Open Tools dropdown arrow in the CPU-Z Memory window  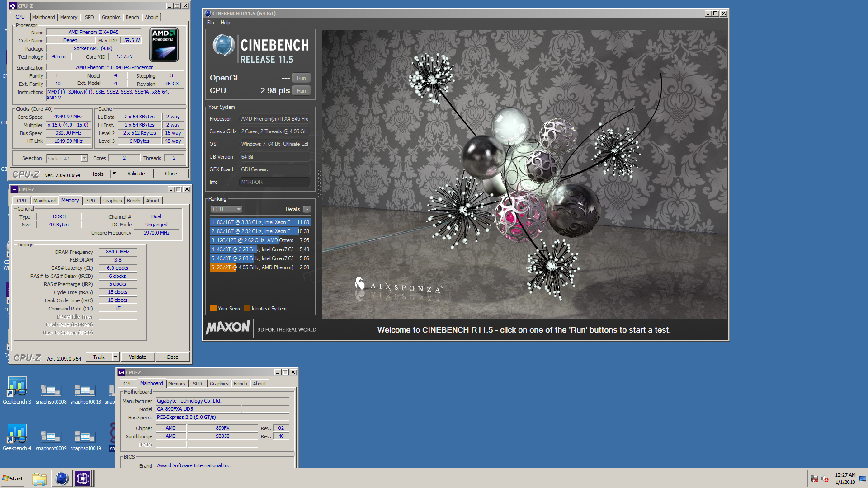pyautogui.click(x=116, y=357)
